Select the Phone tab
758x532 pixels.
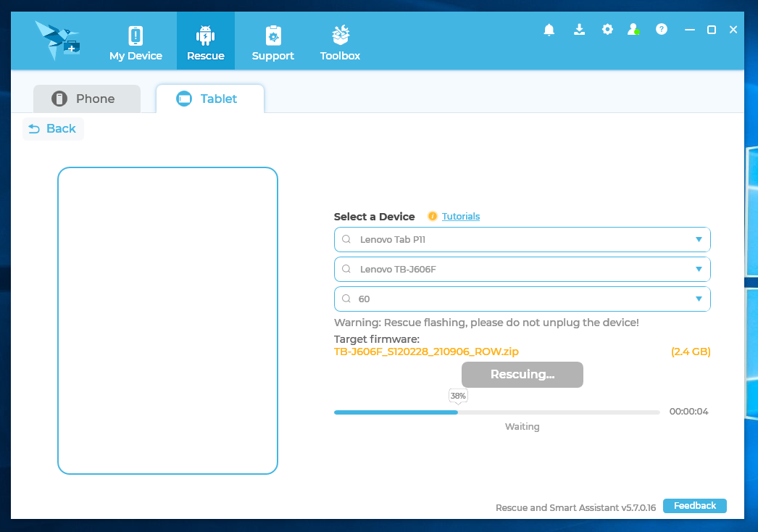[87, 99]
